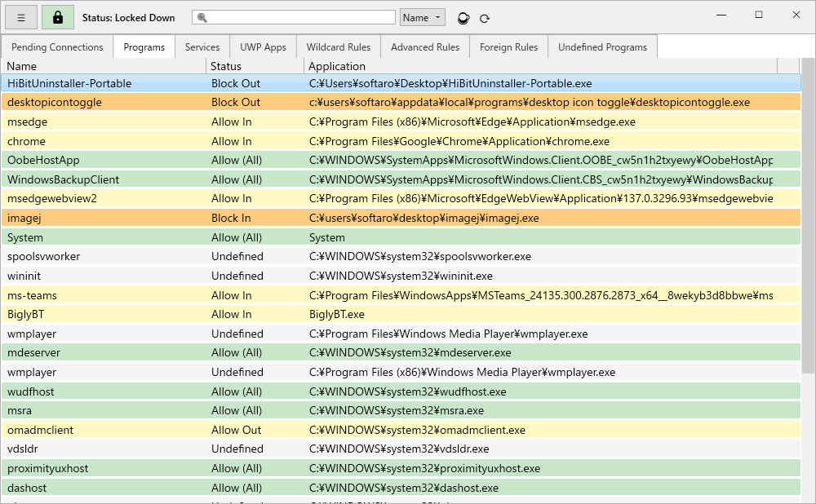The width and height of the screenshot is (816, 504).
Task: Click the refresh icon
Action: pos(485,19)
